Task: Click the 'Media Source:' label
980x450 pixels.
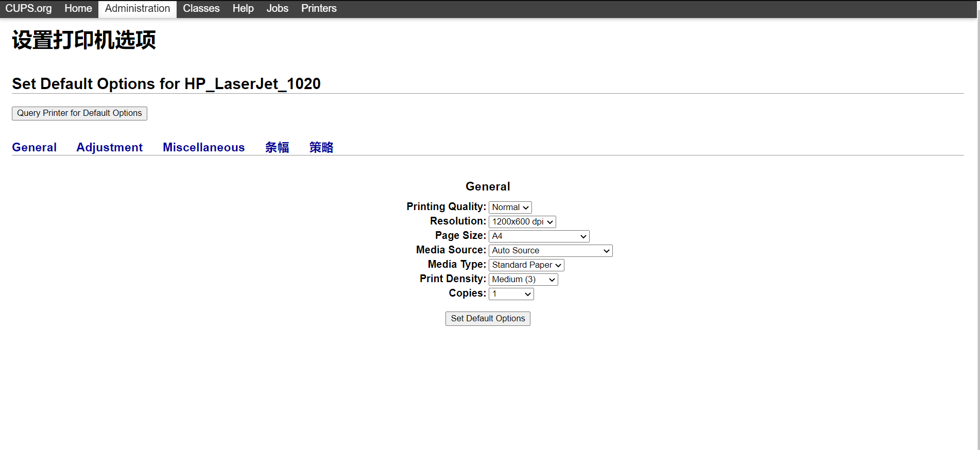Action: [x=451, y=250]
